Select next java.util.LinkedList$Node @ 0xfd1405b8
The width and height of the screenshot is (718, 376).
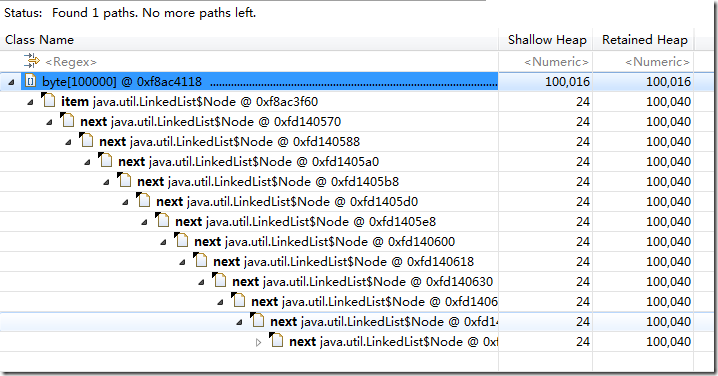click(x=268, y=181)
